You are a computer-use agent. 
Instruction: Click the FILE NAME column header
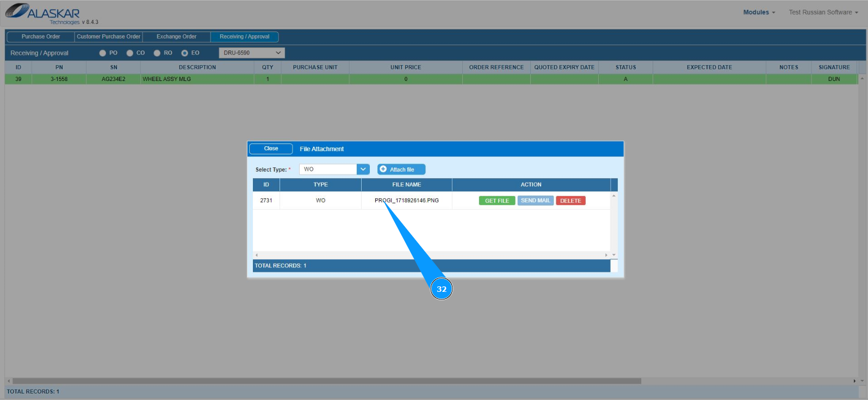tap(407, 185)
